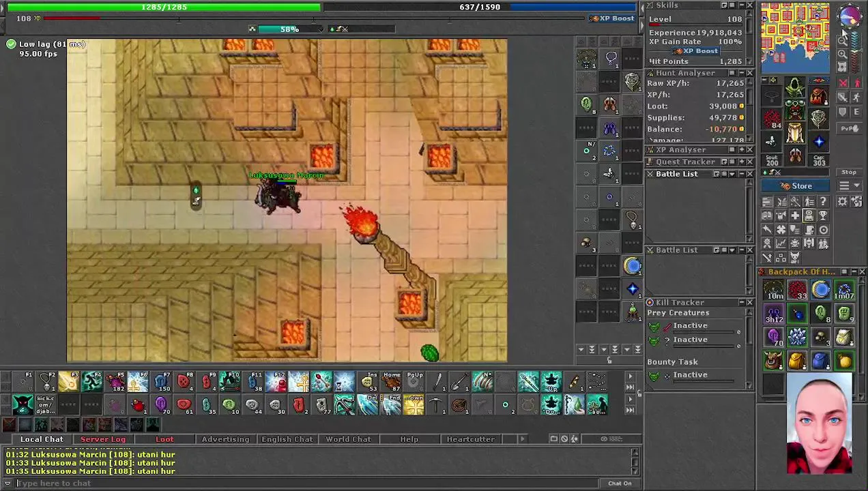Click the minimap
Screen dimensions: 868x491
pos(795,38)
